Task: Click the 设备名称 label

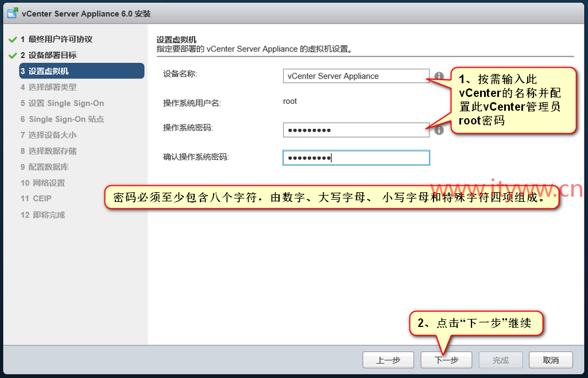Action: 180,74
